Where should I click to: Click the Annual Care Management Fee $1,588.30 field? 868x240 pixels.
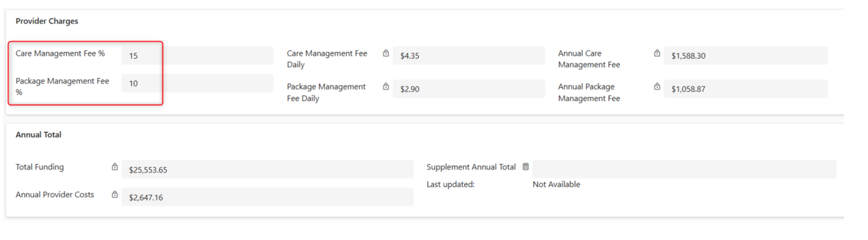745,56
